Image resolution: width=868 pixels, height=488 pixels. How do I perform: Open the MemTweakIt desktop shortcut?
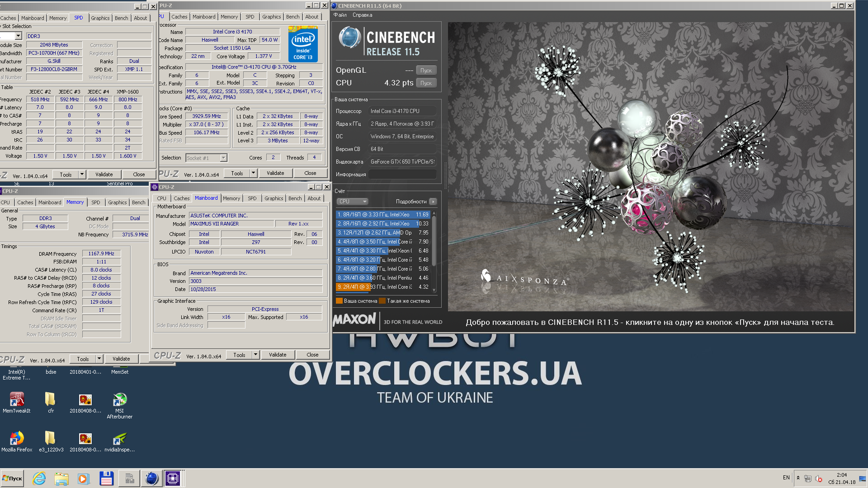click(x=17, y=402)
